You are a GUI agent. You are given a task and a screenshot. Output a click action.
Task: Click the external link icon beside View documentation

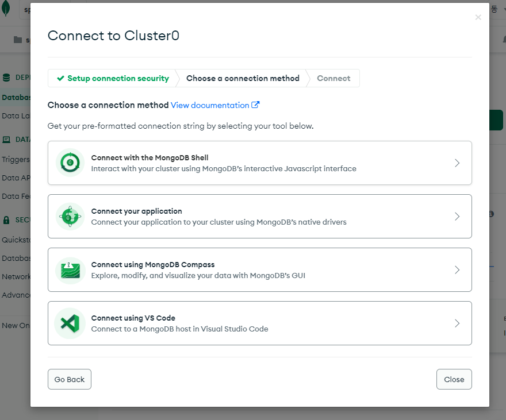[255, 105]
